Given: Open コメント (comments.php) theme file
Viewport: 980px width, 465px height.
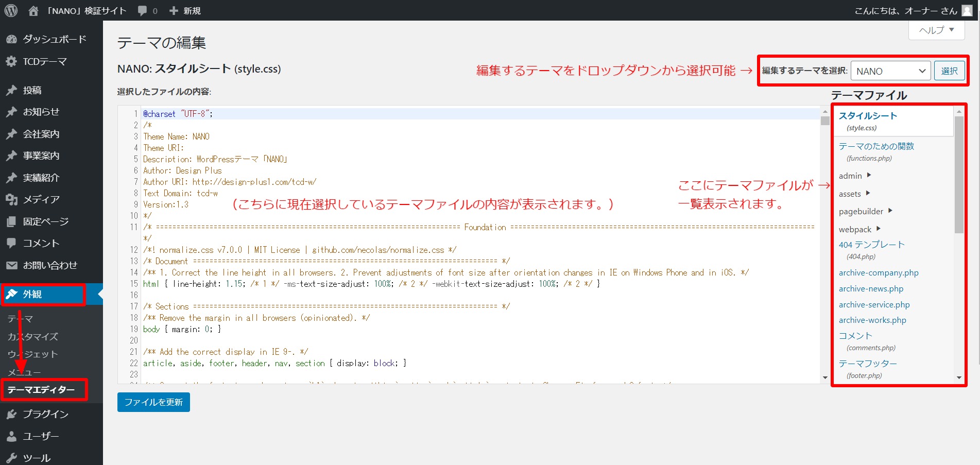Looking at the screenshot, I should [867, 341].
